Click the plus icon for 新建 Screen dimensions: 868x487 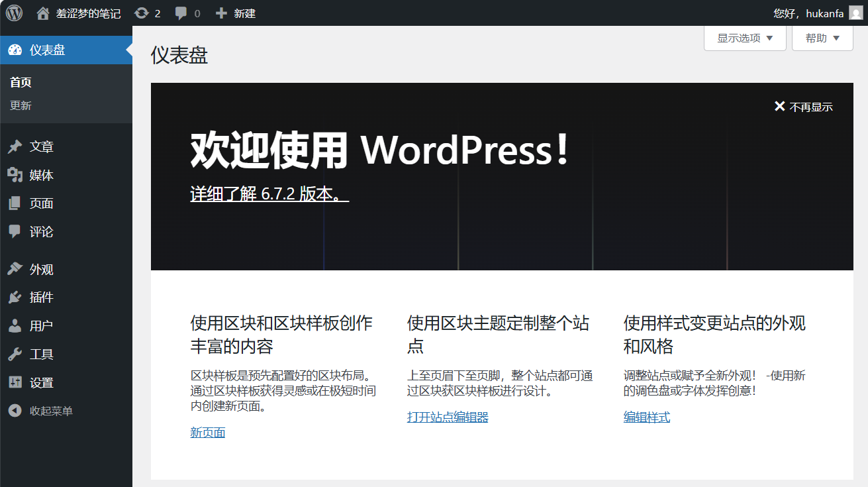pyautogui.click(x=221, y=13)
